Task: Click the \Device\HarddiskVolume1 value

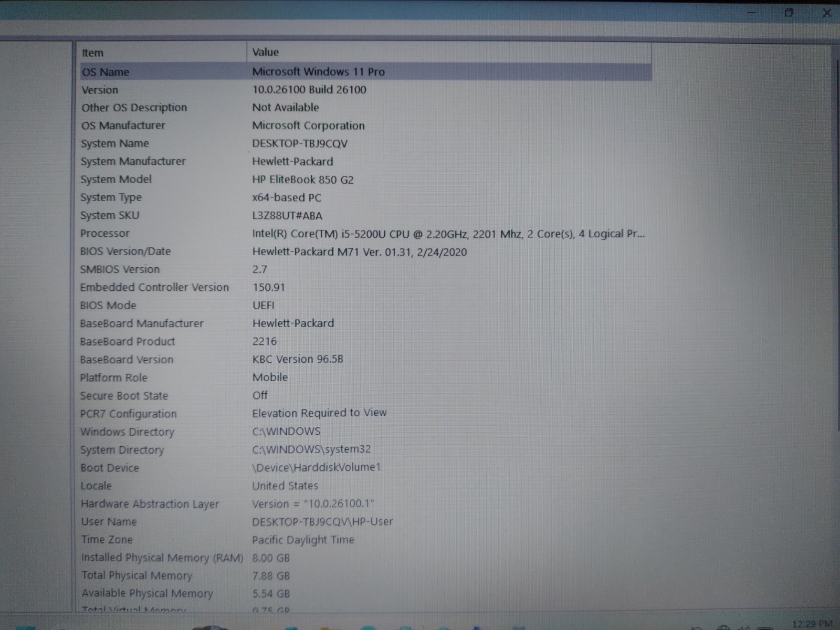Action: [x=316, y=467]
